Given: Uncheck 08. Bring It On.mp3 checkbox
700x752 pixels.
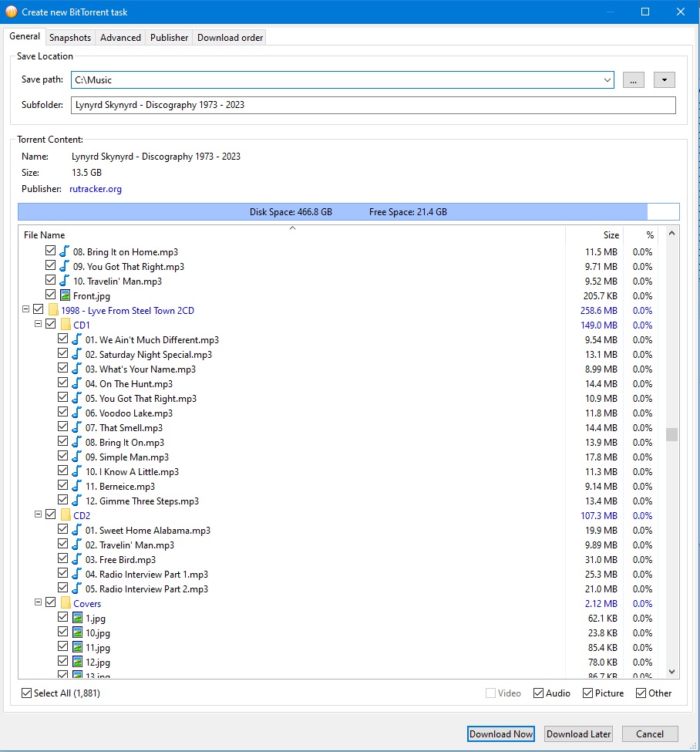Looking at the screenshot, I should pyautogui.click(x=62, y=440).
